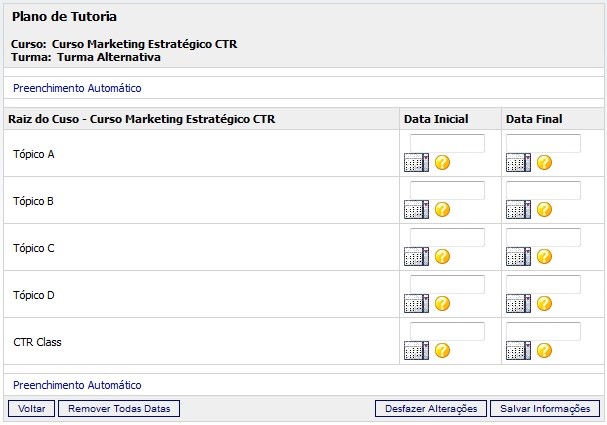The width and height of the screenshot is (607, 425).
Task: Open calendar picker for CTR Class Data Final
Action: pos(518,351)
